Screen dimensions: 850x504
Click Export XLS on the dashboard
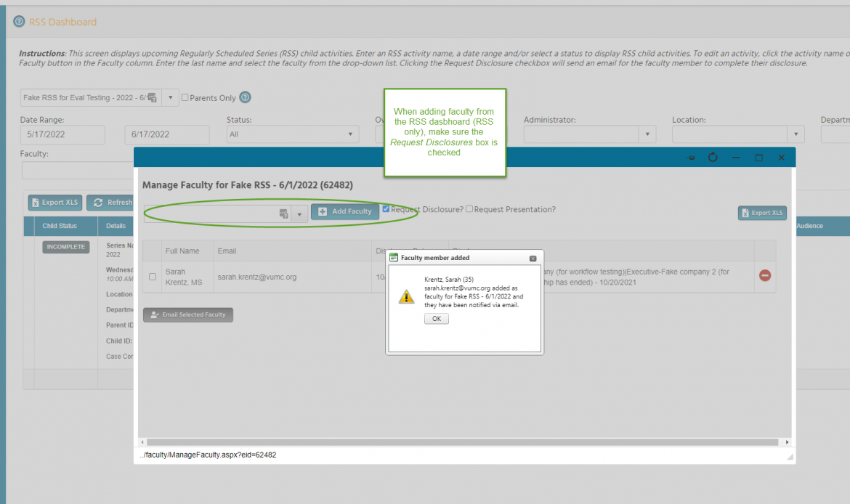[x=54, y=203]
